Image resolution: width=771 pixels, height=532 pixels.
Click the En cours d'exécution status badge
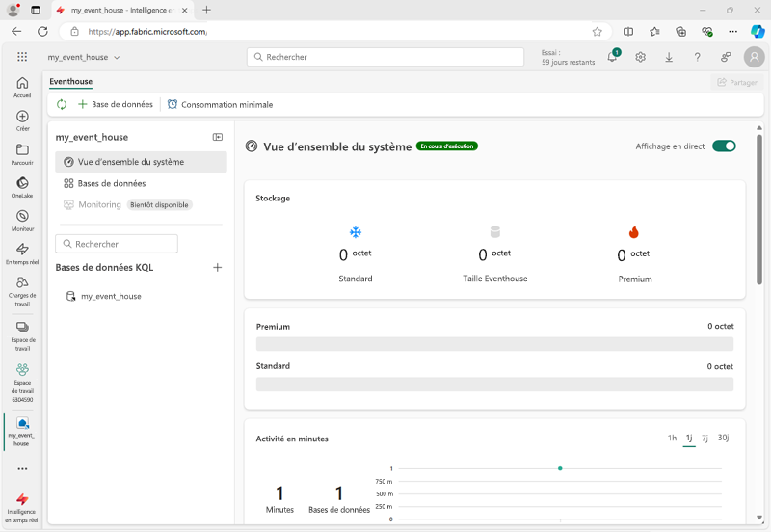[x=447, y=146]
